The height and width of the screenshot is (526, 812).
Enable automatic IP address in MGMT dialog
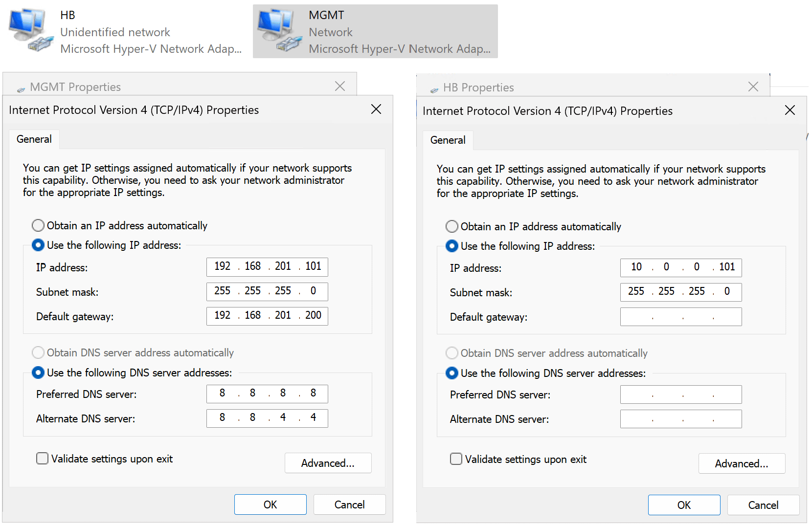click(x=38, y=225)
